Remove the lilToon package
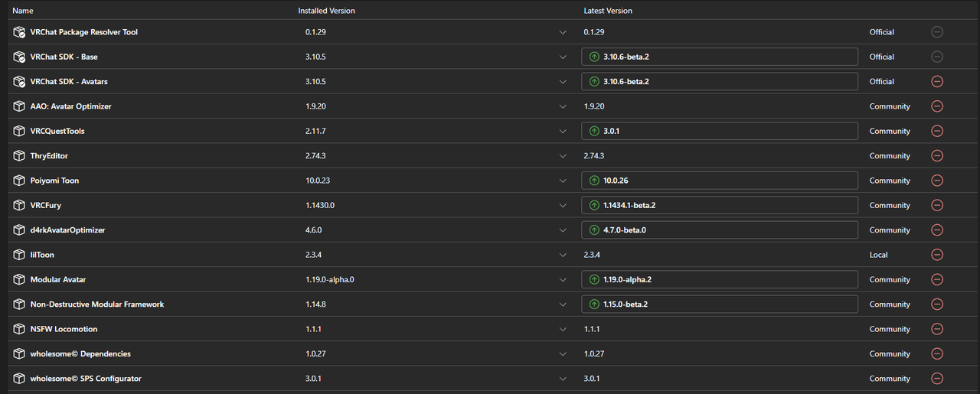Image resolution: width=980 pixels, height=394 pixels. pyautogui.click(x=936, y=255)
